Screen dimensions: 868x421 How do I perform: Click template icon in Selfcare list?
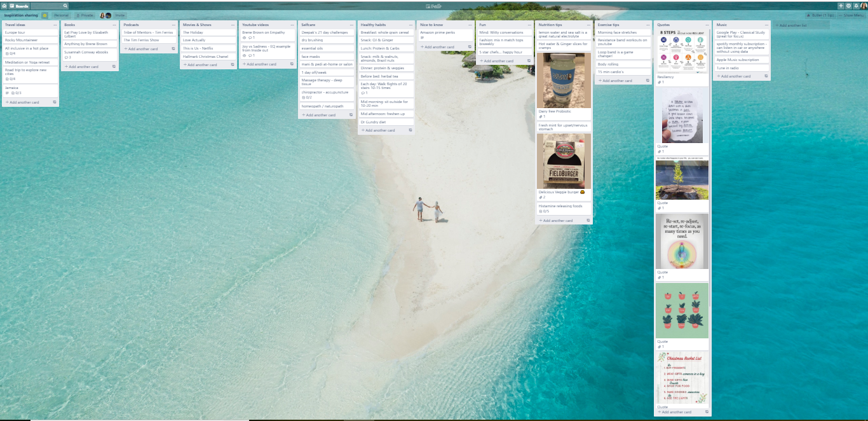pyautogui.click(x=351, y=115)
